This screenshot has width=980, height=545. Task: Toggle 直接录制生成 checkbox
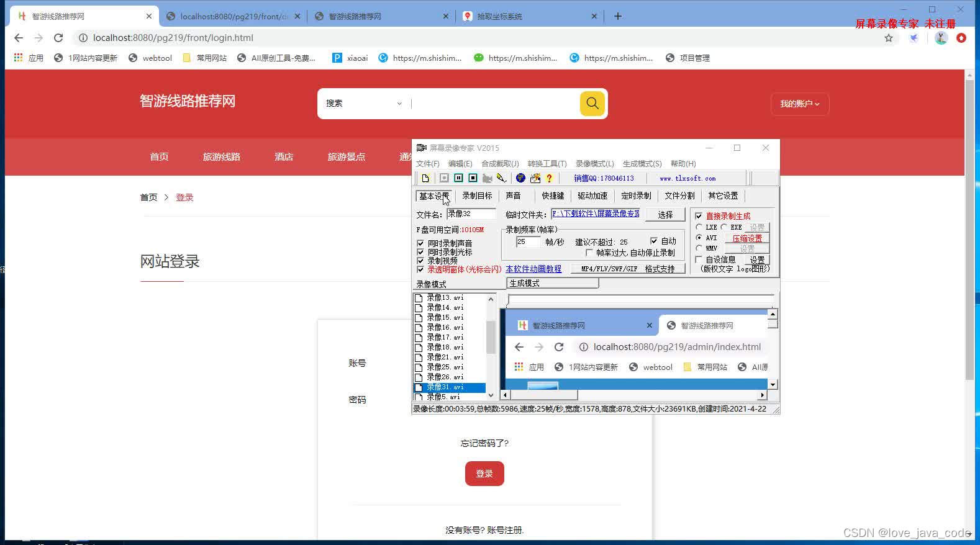coord(699,216)
